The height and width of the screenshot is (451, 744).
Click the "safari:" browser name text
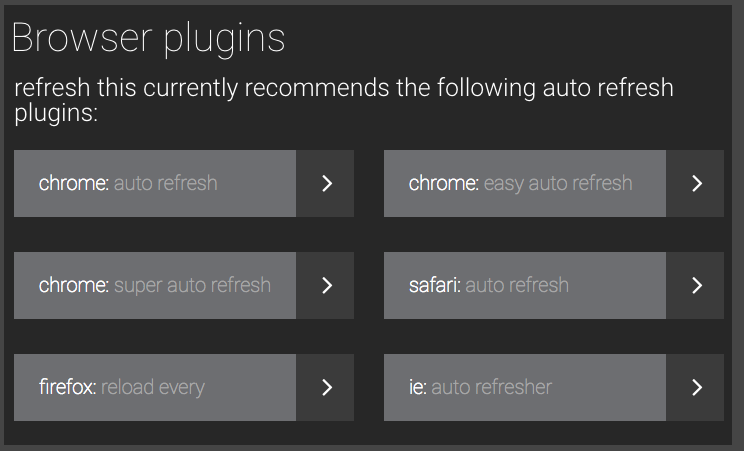click(x=435, y=285)
